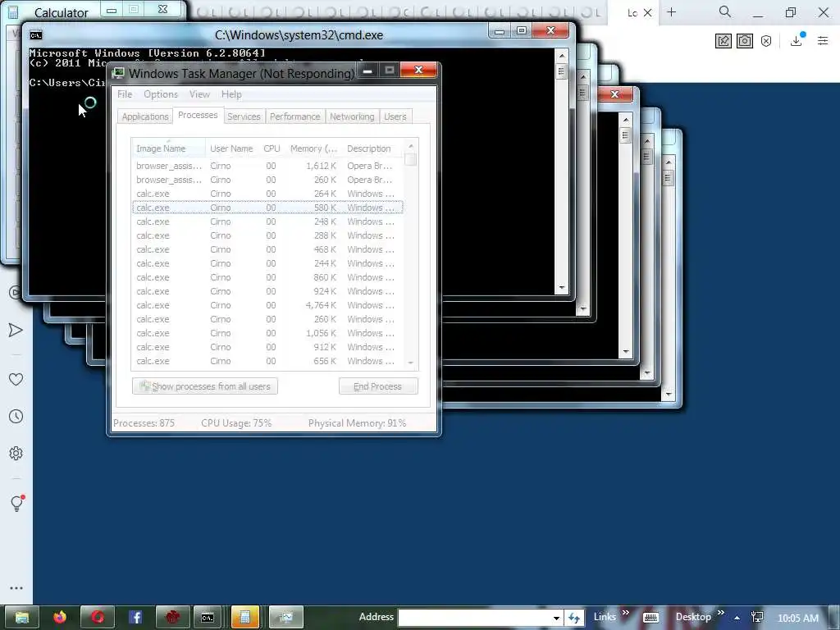Screen dimensions: 840x630
Task: Click the taskbar Address input field
Action: pos(475,618)
